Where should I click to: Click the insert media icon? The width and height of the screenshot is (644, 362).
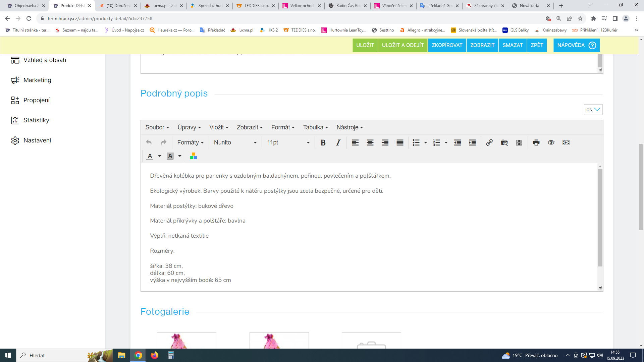[x=566, y=142]
